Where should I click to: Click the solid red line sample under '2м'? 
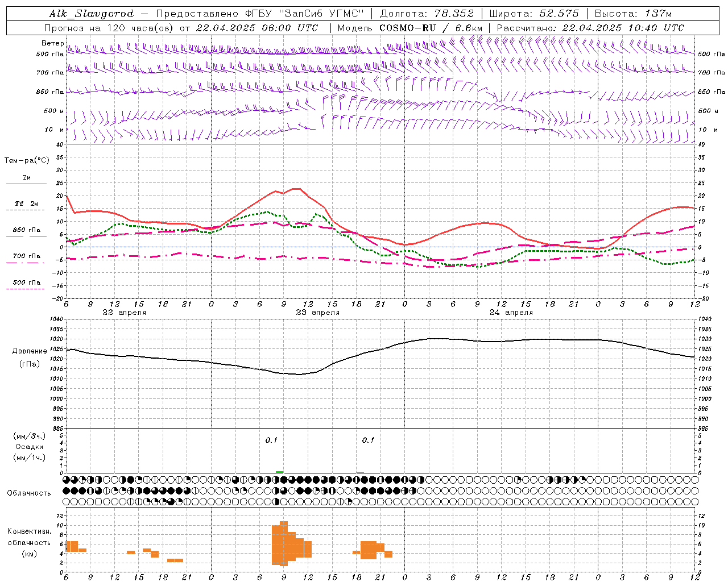(x=26, y=184)
